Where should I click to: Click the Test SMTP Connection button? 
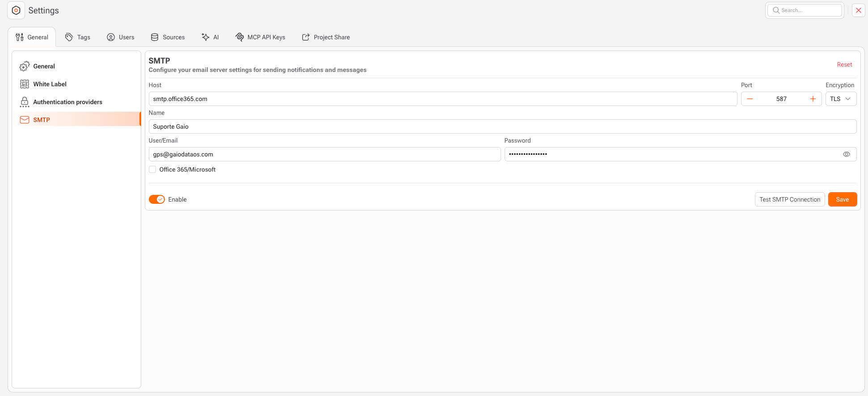[789, 199]
